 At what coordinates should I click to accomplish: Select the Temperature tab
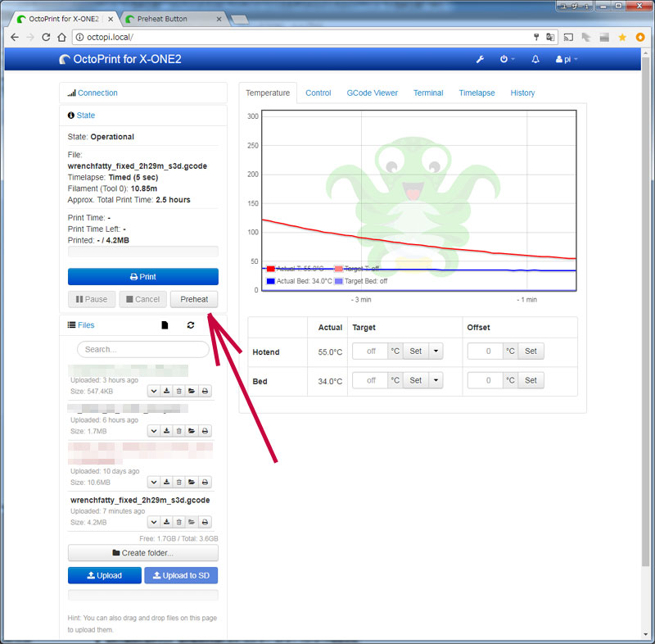click(268, 93)
